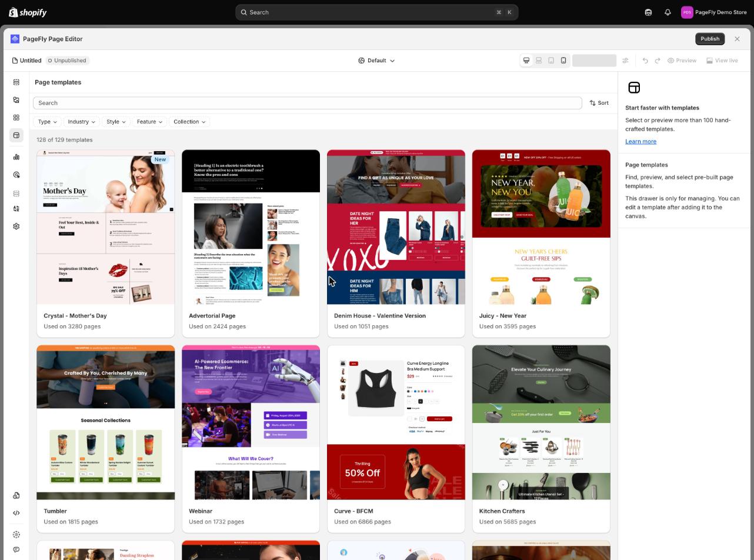Expand the Collection filter dropdown

(189, 122)
